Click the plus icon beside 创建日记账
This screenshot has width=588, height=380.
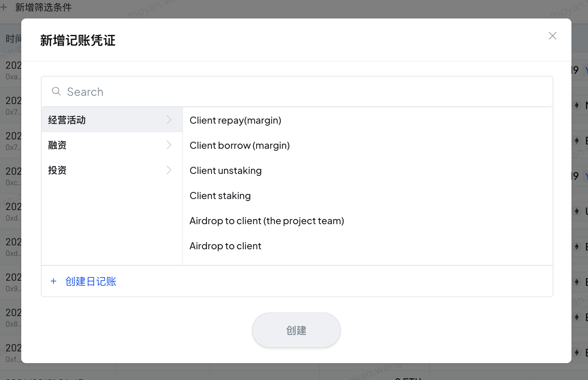pyautogui.click(x=53, y=281)
